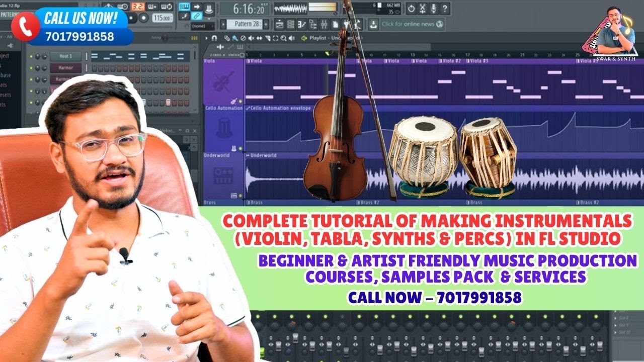Select the playback speaker tool in playlist

click(x=291, y=38)
